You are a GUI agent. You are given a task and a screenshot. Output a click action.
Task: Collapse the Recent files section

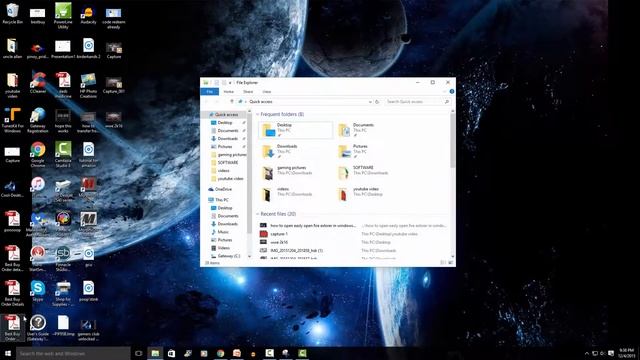(258, 214)
